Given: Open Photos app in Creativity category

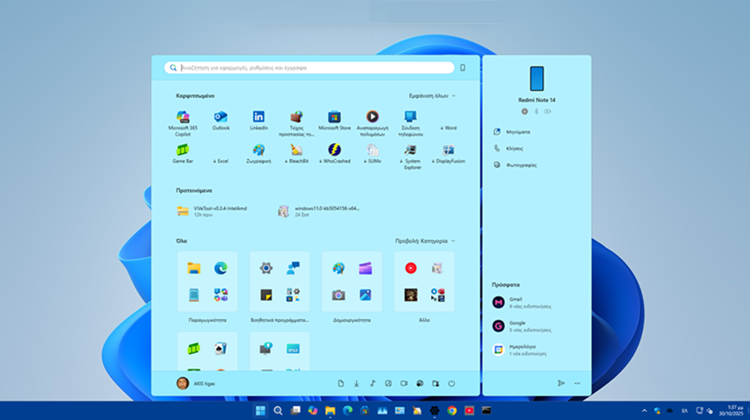Looking at the screenshot, I should click(365, 295).
